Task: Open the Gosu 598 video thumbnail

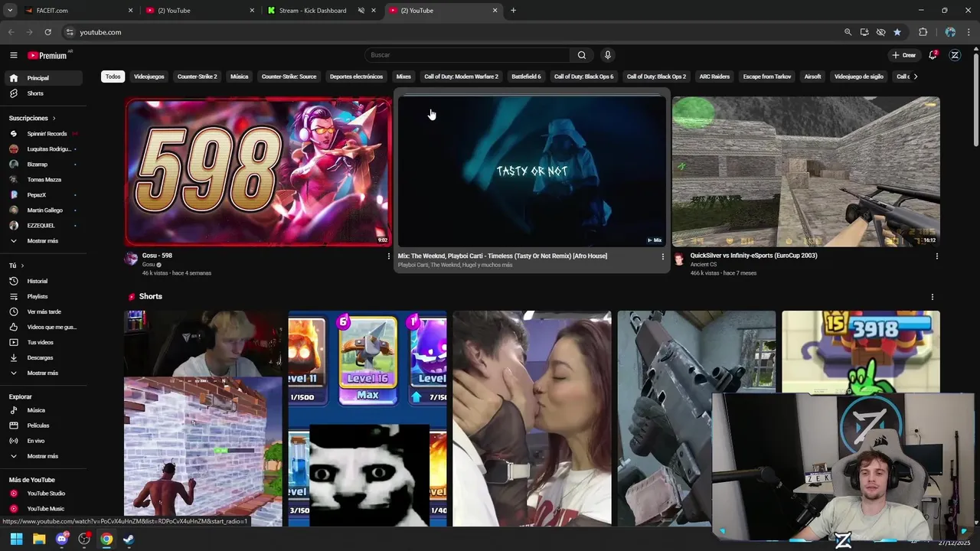Action: pyautogui.click(x=259, y=171)
